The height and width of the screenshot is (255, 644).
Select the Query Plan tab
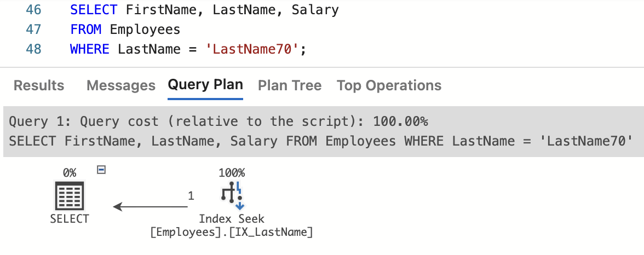pyautogui.click(x=205, y=85)
